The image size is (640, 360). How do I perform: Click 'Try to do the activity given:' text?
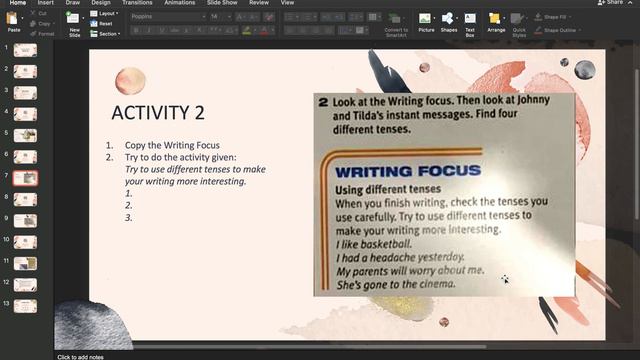180,157
